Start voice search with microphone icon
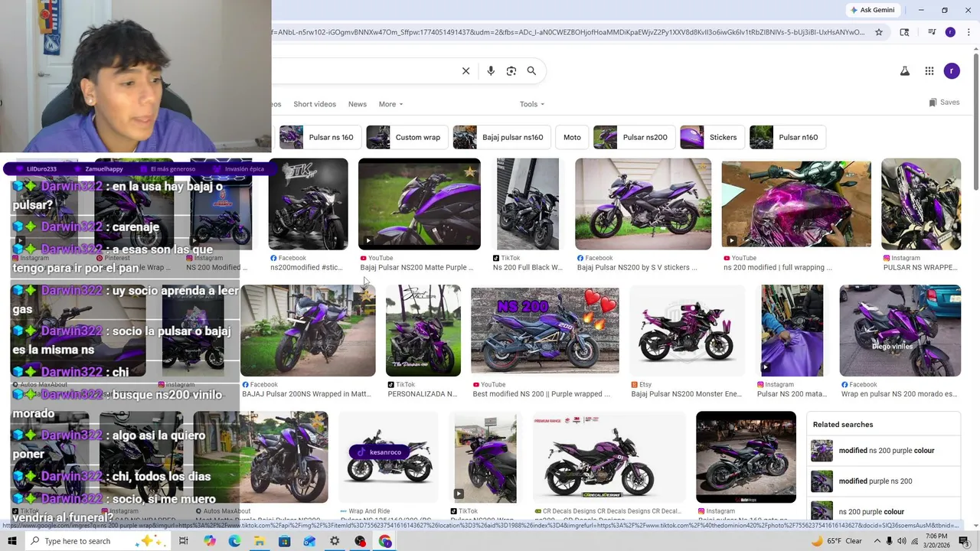980x551 pixels. coord(491,71)
